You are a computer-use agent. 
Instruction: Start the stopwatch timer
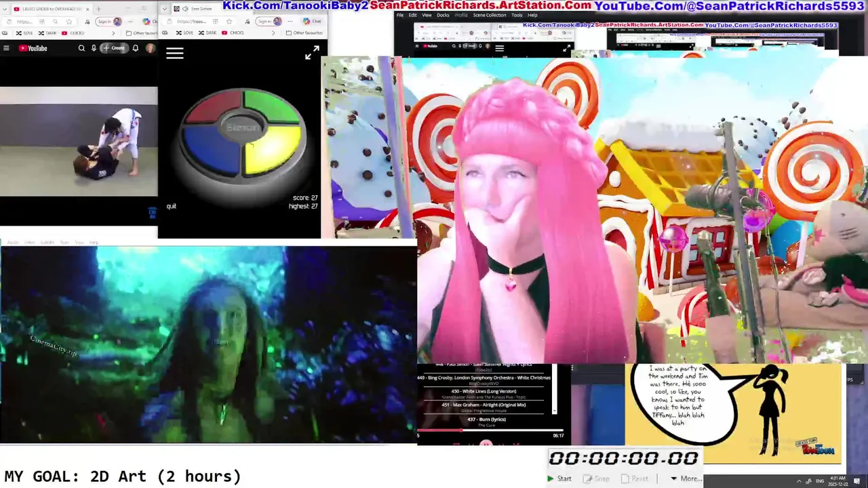coord(560,479)
